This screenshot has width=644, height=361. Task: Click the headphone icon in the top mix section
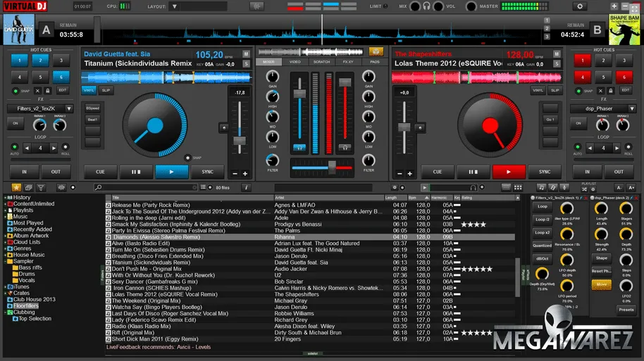coord(427,6)
